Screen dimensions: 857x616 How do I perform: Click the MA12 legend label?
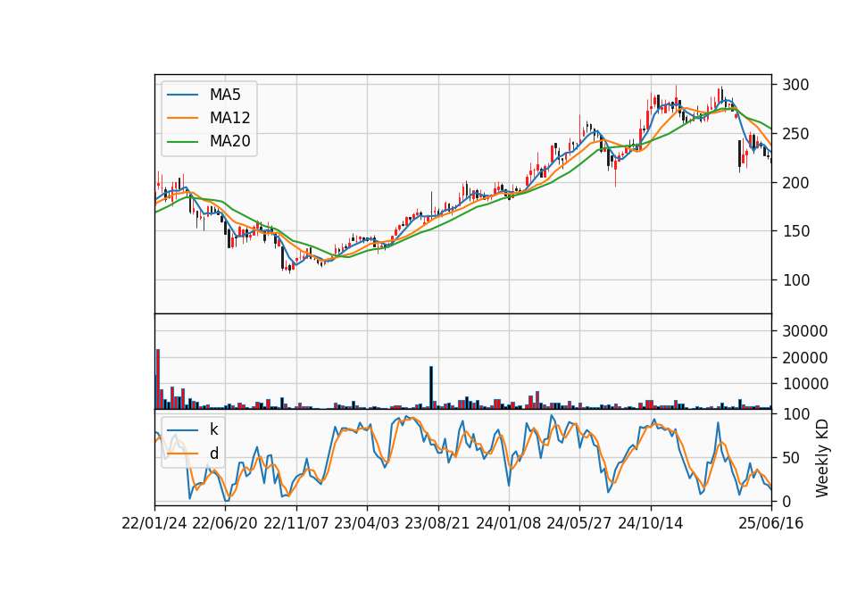click(229, 118)
